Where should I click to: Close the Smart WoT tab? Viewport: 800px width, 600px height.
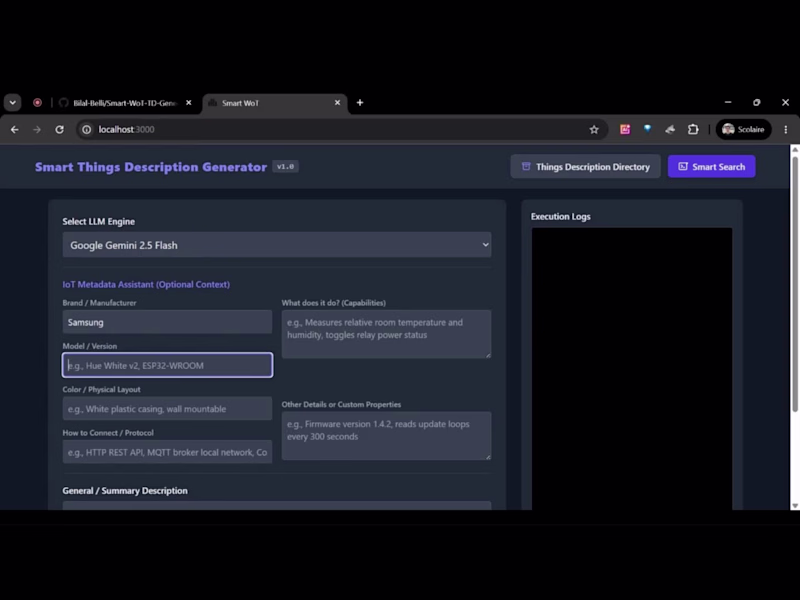tap(337, 103)
